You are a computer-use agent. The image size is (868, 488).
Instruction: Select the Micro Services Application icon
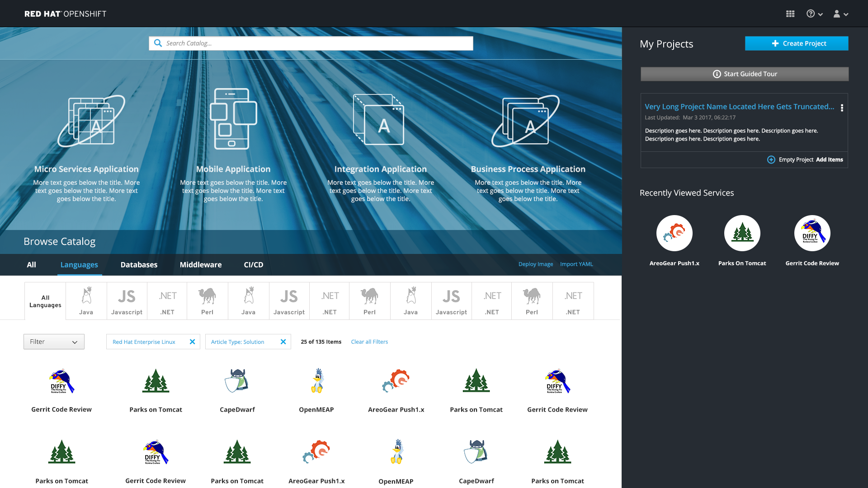pyautogui.click(x=90, y=121)
